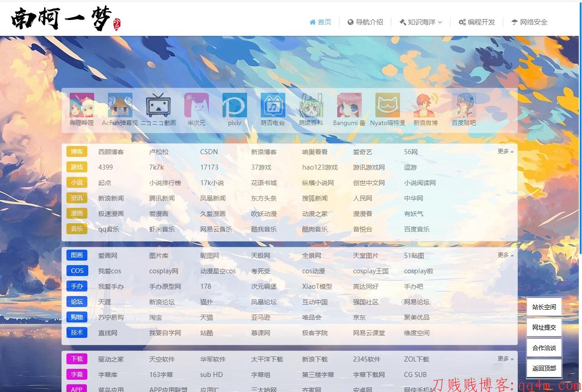This screenshot has width=582, height=392.
Task: Select the 手办 category tag
Action: coord(77,286)
